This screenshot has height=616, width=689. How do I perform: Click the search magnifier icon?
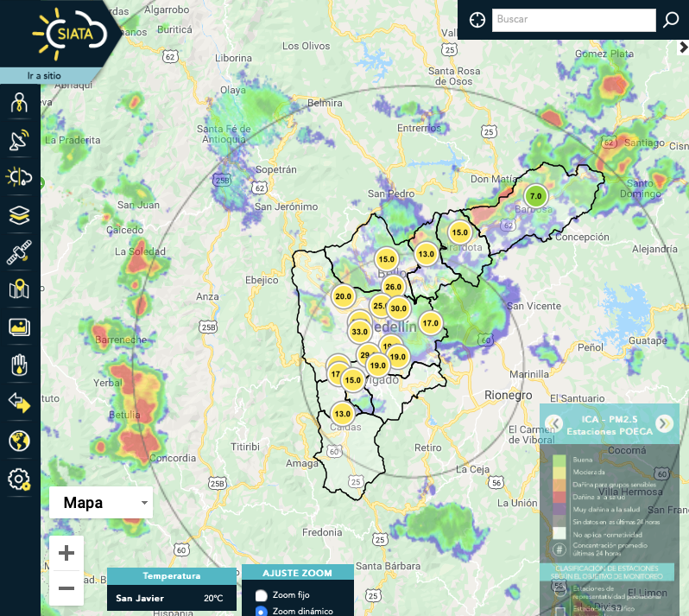click(670, 20)
